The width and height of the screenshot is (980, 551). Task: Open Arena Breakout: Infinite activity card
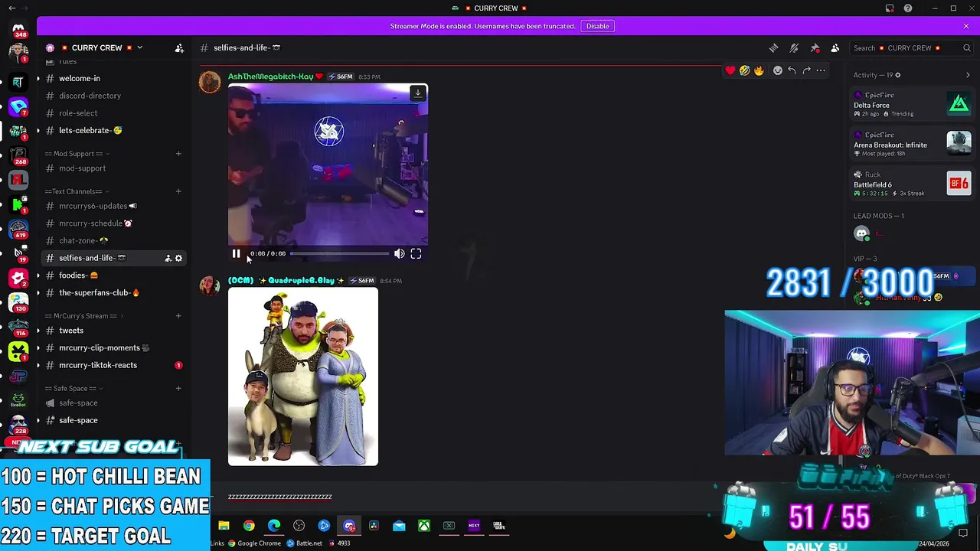912,144
